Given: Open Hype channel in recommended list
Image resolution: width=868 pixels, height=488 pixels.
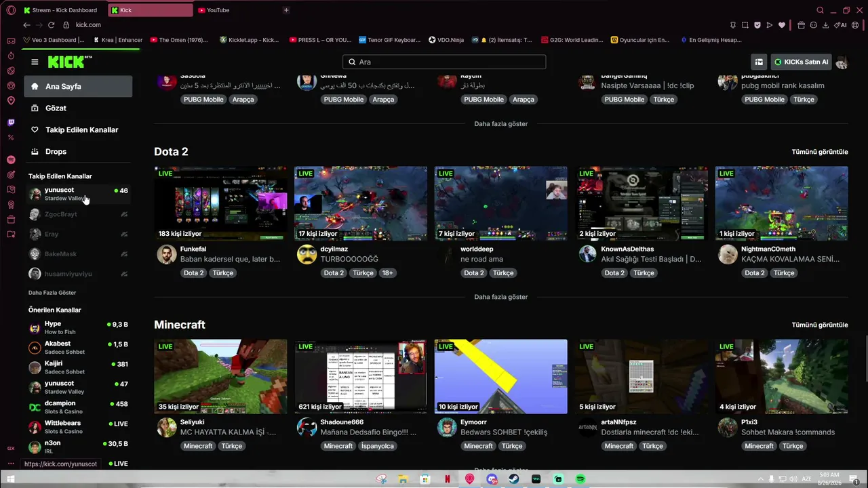Looking at the screenshot, I should click(78, 328).
